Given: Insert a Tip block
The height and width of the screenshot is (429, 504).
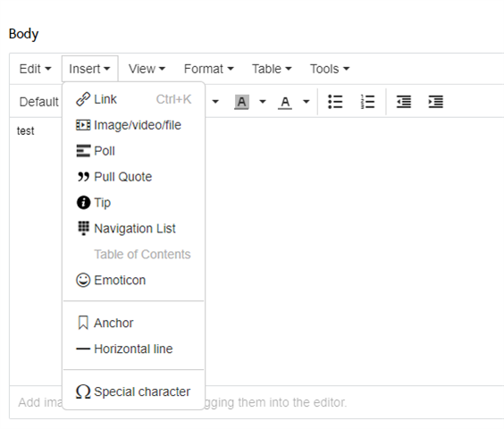Looking at the screenshot, I should pyautogui.click(x=134, y=203).
